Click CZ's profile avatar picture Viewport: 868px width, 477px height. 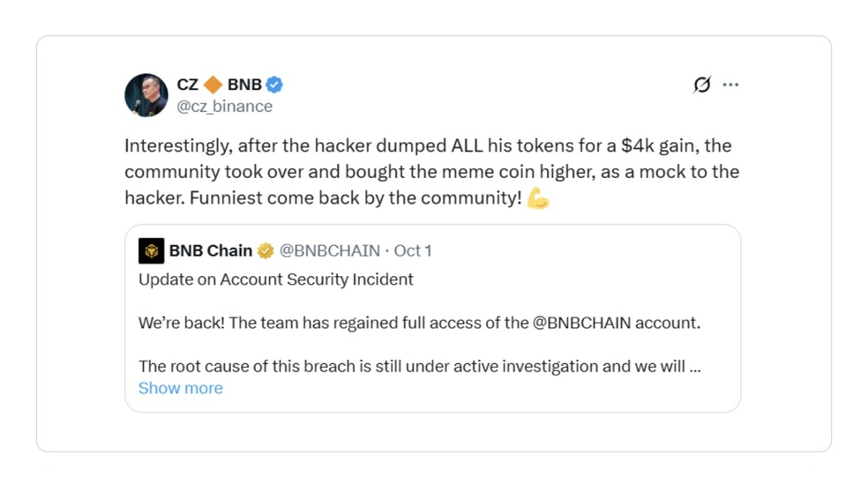pyautogui.click(x=146, y=95)
